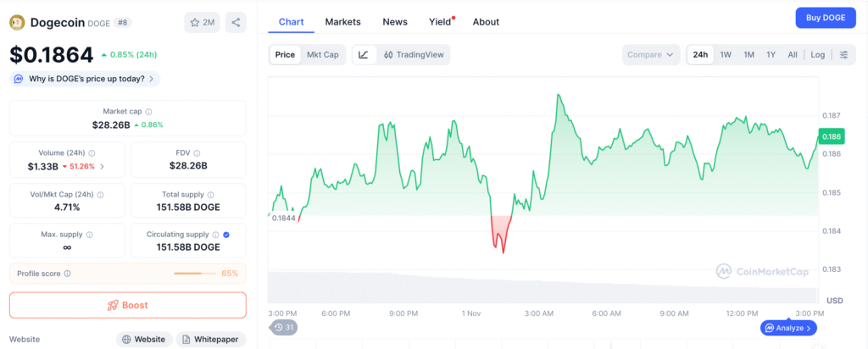
Task: Open the Compare dropdown
Action: (x=651, y=55)
